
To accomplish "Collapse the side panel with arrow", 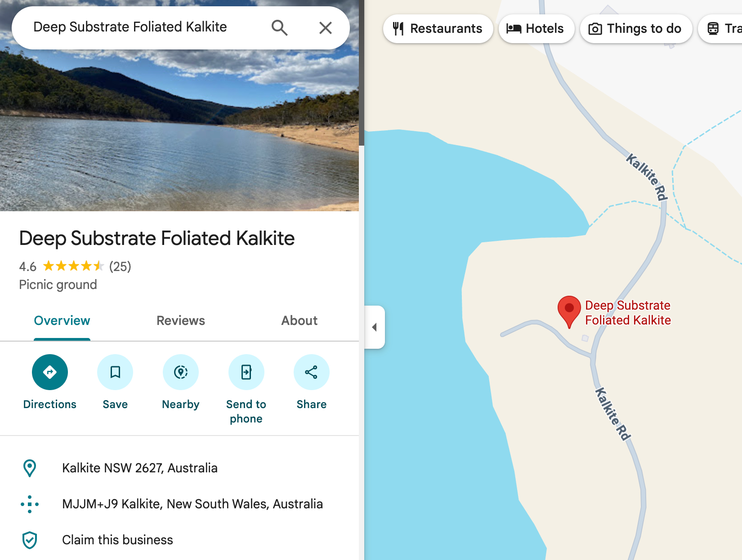I will pyautogui.click(x=375, y=327).
